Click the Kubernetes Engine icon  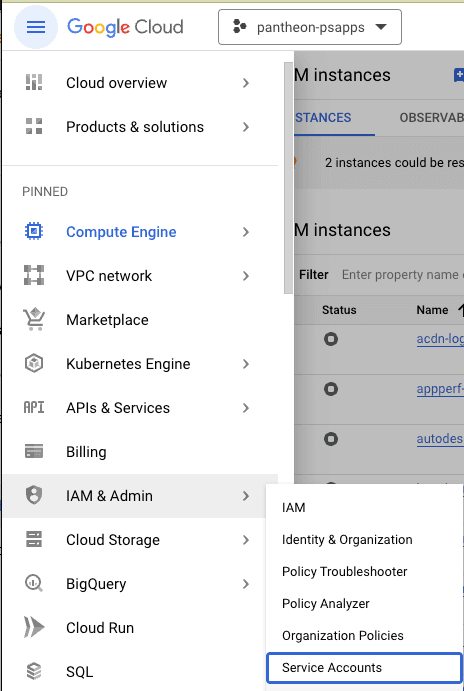pyautogui.click(x=34, y=364)
